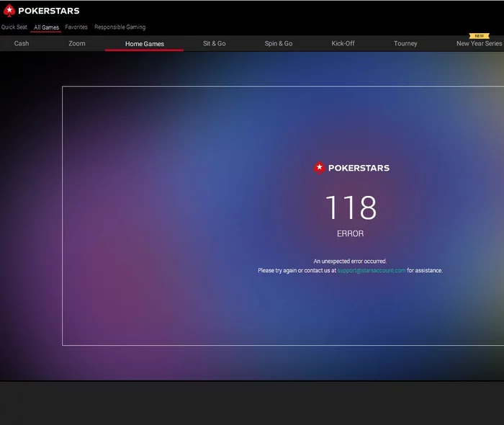This screenshot has width=504, height=425.
Task: Click the support@starsaccount.com email link
Action: [x=372, y=270]
